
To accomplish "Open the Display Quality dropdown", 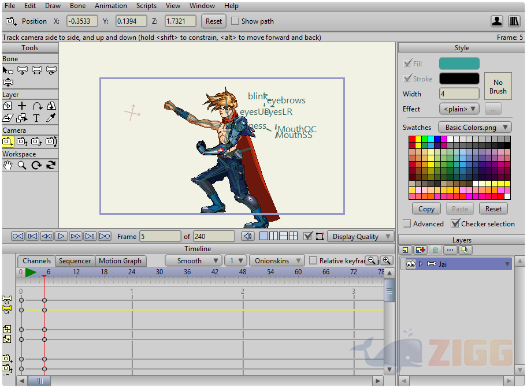I will coord(360,236).
